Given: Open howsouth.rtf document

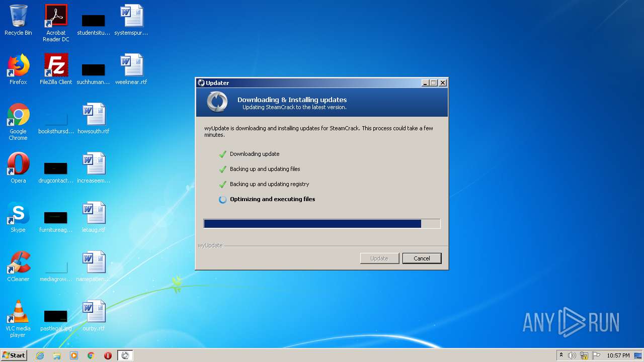Looking at the screenshot, I should [94, 119].
